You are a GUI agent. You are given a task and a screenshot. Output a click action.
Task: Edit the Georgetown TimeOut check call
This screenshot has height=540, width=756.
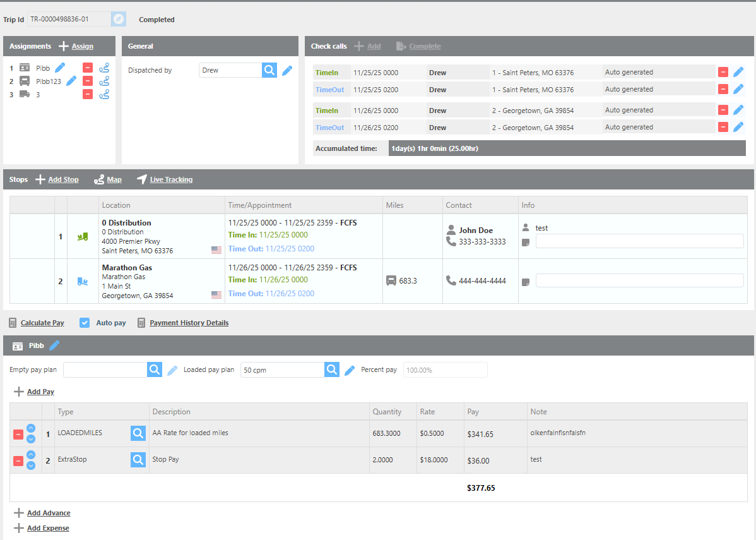point(738,127)
